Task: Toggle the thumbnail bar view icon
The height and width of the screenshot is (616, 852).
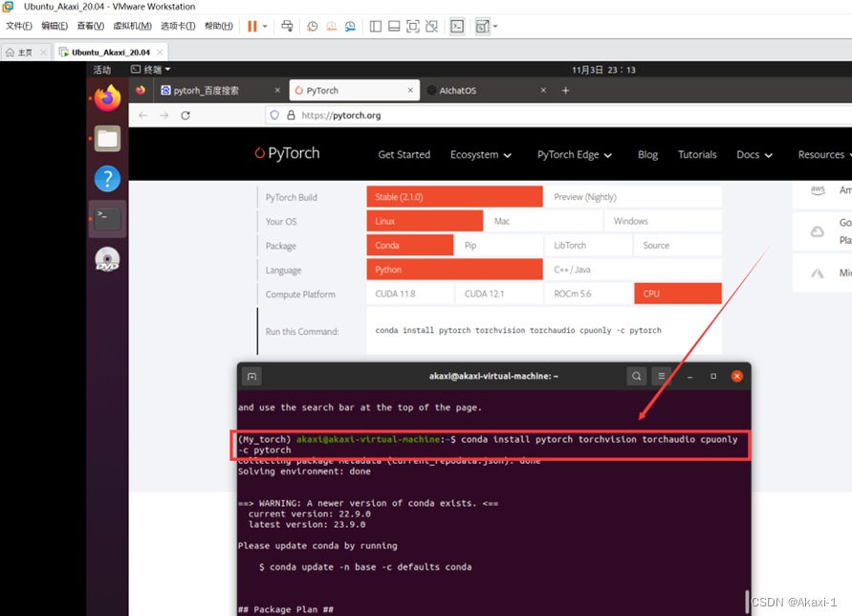Action: pyautogui.click(x=395, y=26)
